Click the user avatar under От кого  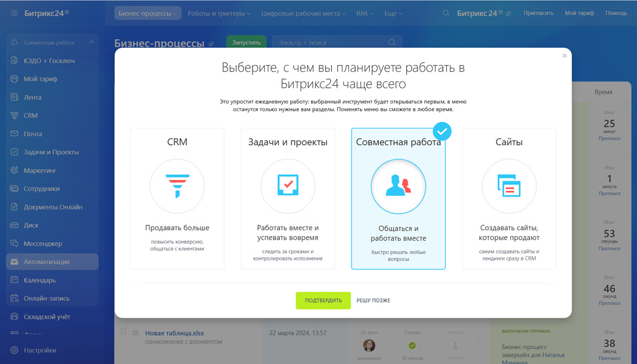[369, 346]
